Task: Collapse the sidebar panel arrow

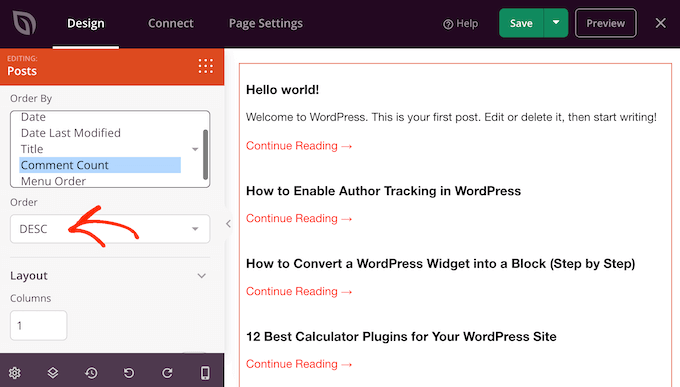Action: pos(228,224)
